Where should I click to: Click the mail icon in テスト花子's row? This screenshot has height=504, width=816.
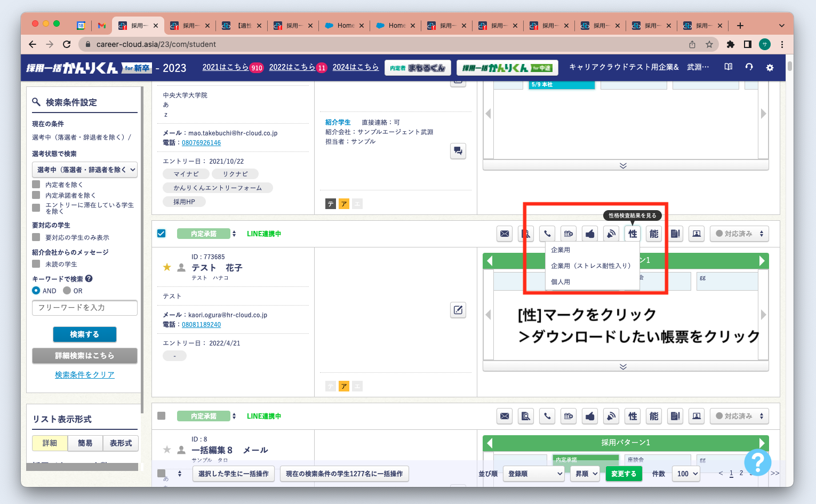[505, 234]
